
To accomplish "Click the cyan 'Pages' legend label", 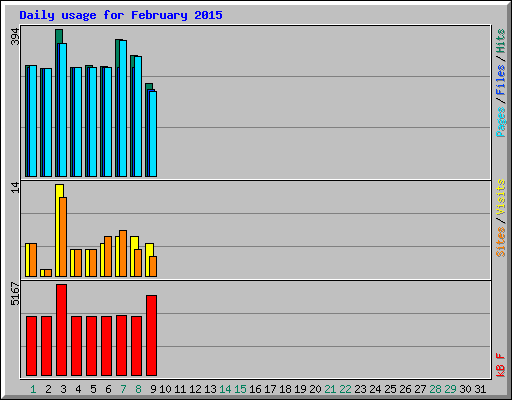I will [x=501, y=122].
